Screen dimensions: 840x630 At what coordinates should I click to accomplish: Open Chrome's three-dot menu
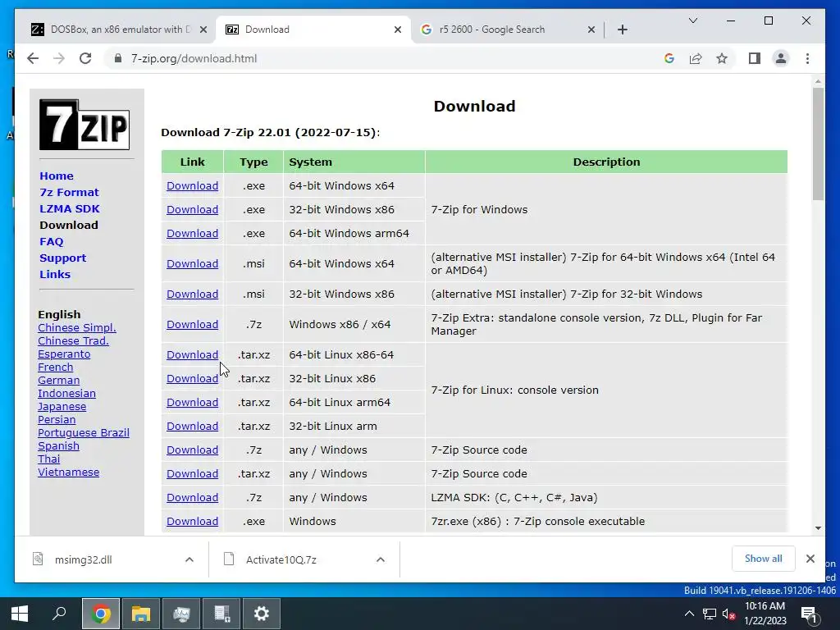point(807,58)
